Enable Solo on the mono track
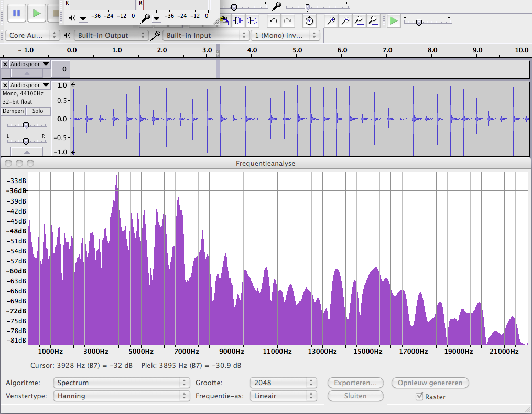 (38, 111)
